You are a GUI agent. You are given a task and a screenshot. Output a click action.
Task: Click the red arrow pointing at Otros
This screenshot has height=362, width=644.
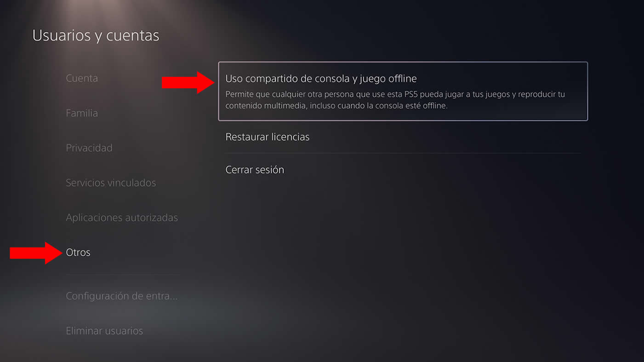pyautogui.click(x=36, y=253)
